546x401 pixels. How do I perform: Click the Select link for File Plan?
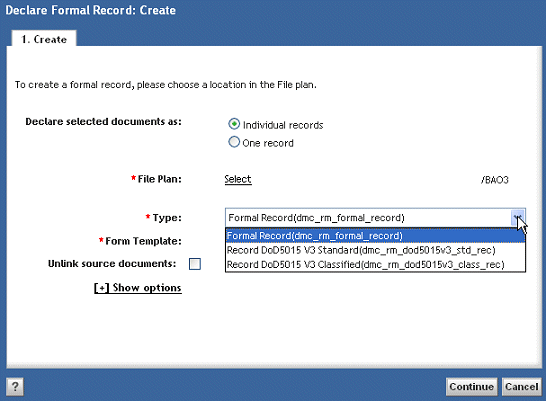pyautogui.click(x=238, y=179)
